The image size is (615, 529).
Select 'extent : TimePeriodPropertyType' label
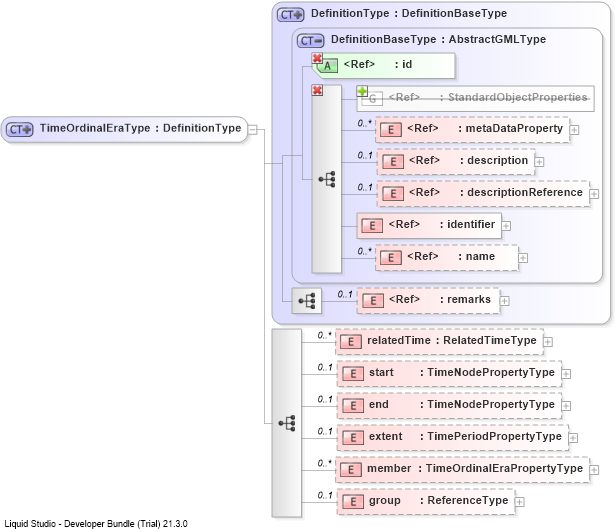(x=465, y=436)
